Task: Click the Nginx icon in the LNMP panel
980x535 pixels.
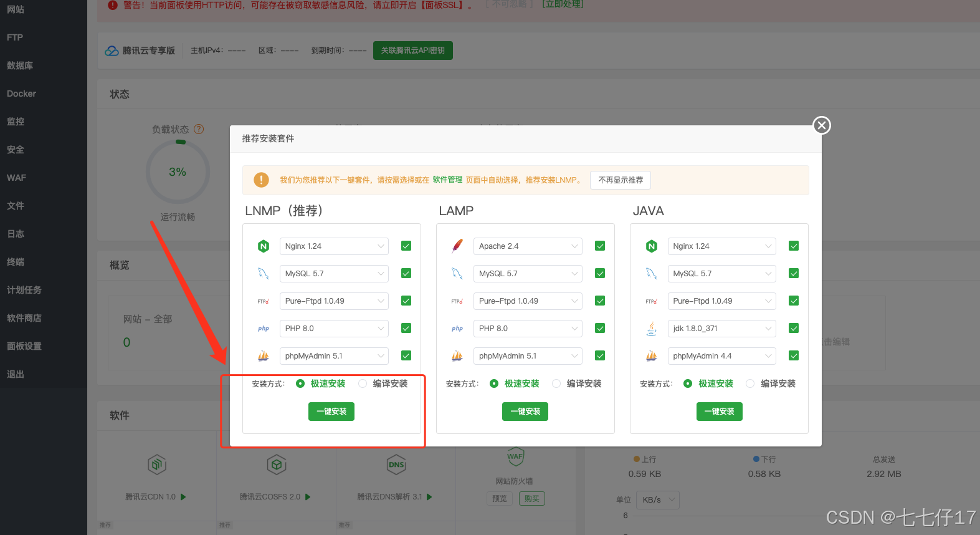Action: click(264, 246)
